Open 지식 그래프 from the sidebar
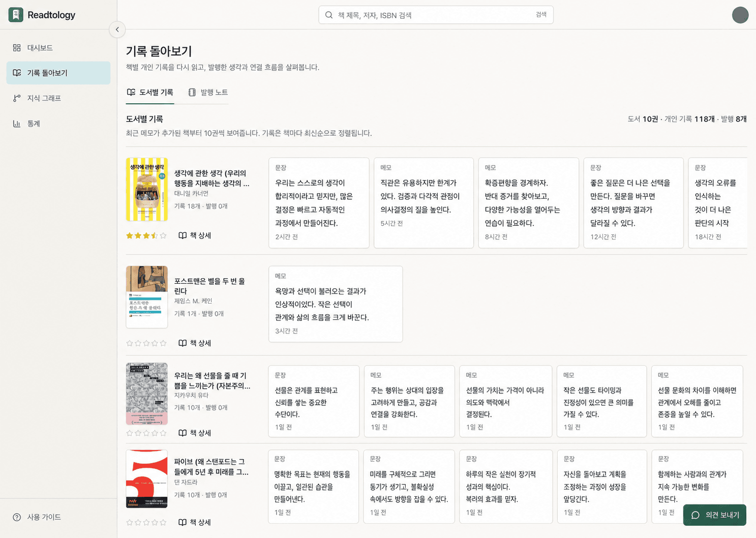Screen dimensions: 756x538 58,98
